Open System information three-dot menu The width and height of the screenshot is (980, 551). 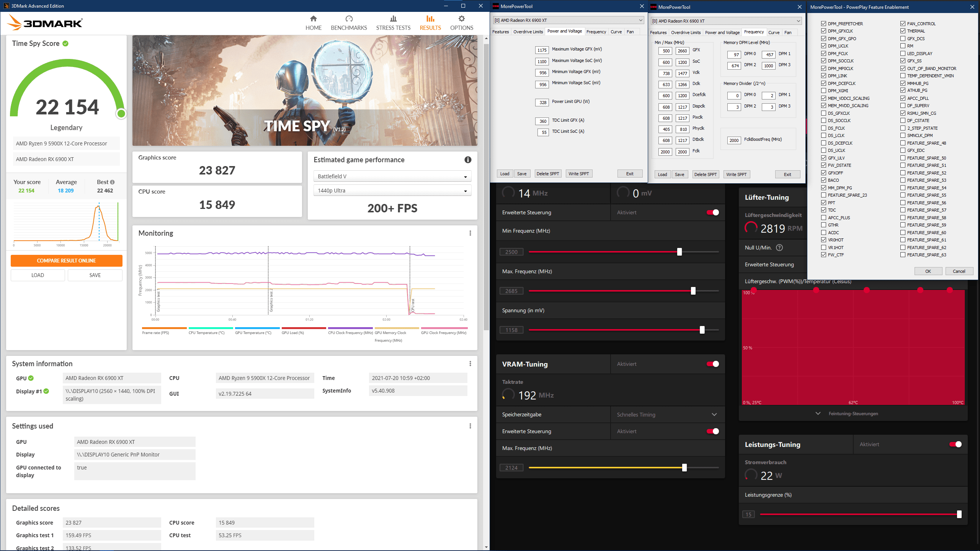[470, 364]
